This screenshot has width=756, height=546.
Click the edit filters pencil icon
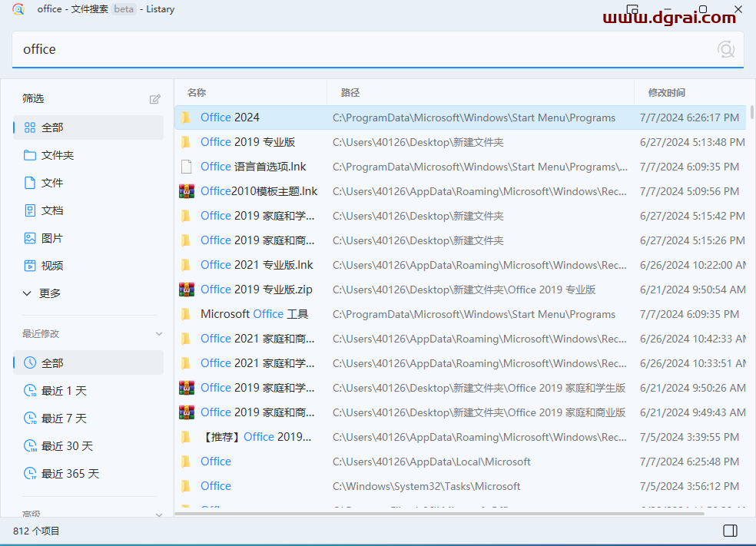[154, 99]
